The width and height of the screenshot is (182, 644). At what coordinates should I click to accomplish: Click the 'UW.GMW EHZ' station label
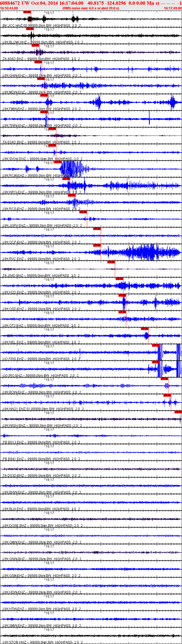pyautogui.click(x=14, y=542)
